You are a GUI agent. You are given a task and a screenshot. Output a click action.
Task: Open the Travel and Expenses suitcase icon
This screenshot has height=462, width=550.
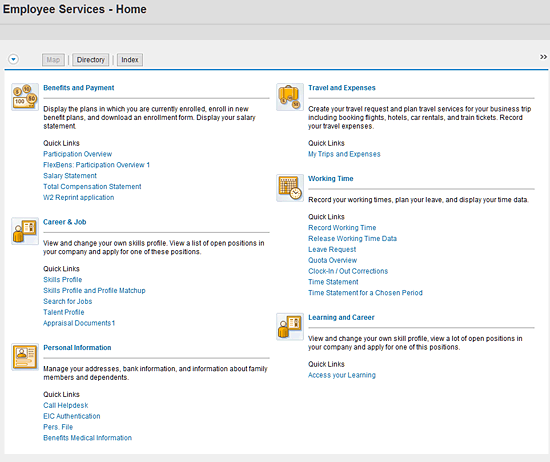click(x=290, y=97)
